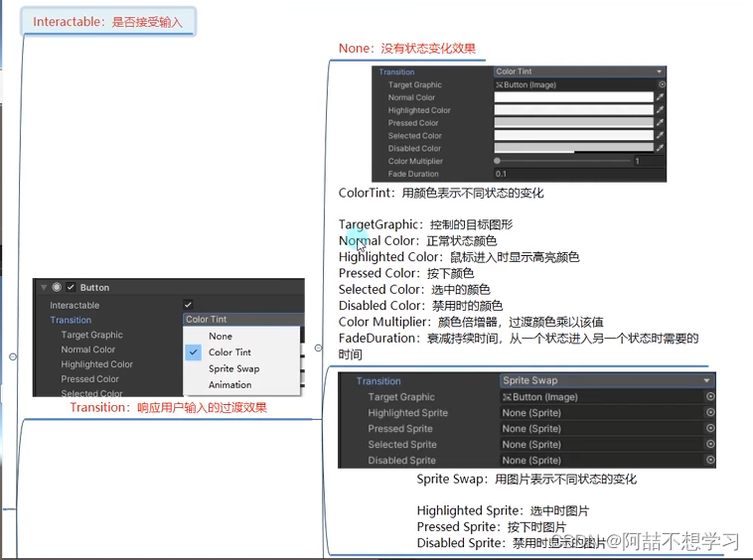Click the ColorTint description text
Viewport: 753px width, 560px height.
pyautogui.click(x=441, y=193)
